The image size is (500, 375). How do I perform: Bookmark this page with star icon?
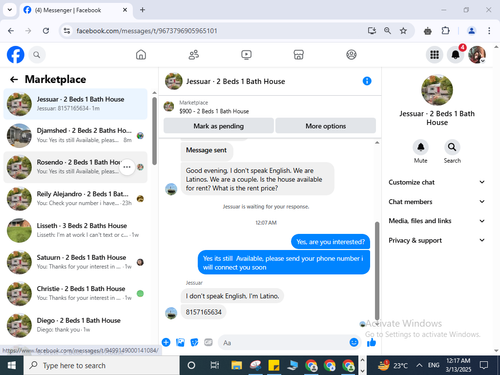403,31
